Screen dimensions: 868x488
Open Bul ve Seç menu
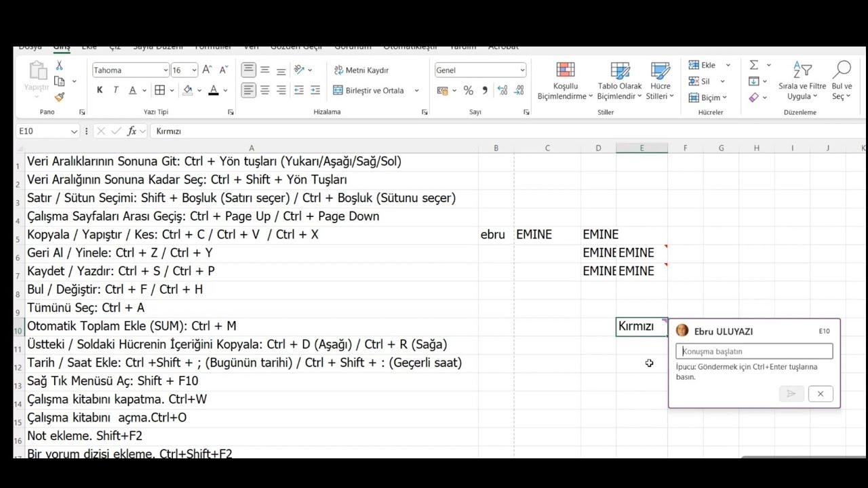point(842,81)
